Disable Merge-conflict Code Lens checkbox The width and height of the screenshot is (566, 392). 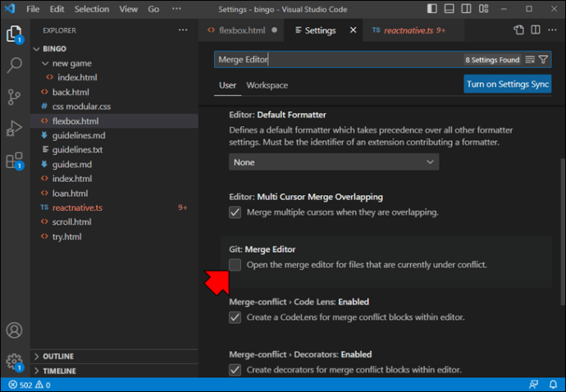click(x=235, y=317)
